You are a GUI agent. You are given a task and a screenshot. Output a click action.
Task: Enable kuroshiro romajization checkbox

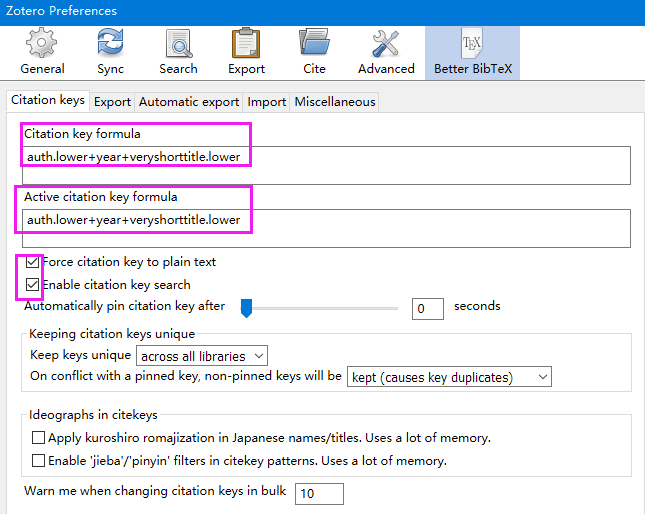pos(38,438)
